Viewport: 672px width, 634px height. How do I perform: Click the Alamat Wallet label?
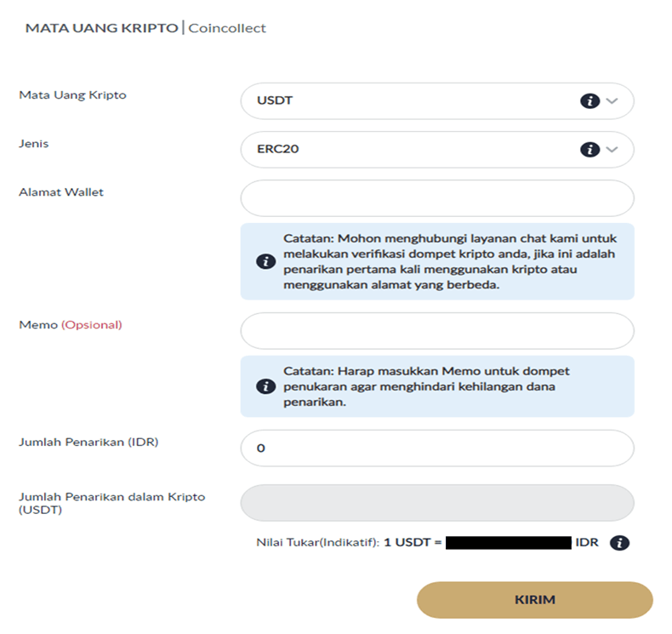(61, 192)
